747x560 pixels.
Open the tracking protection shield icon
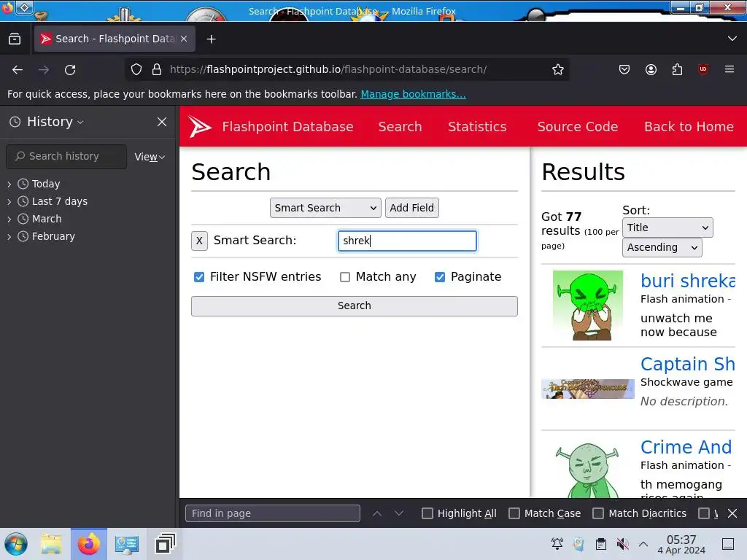point(136,69)
